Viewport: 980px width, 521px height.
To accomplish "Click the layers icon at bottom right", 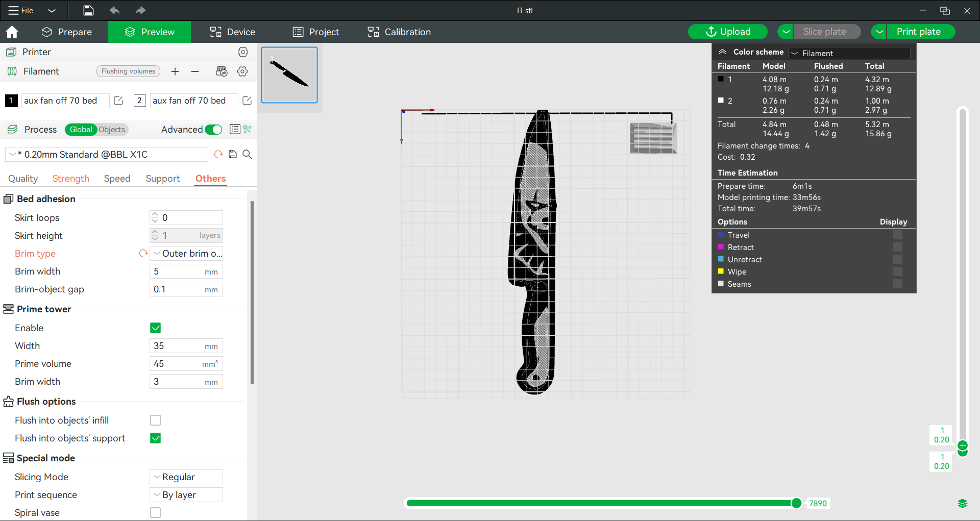I will (x=963, y=504).
